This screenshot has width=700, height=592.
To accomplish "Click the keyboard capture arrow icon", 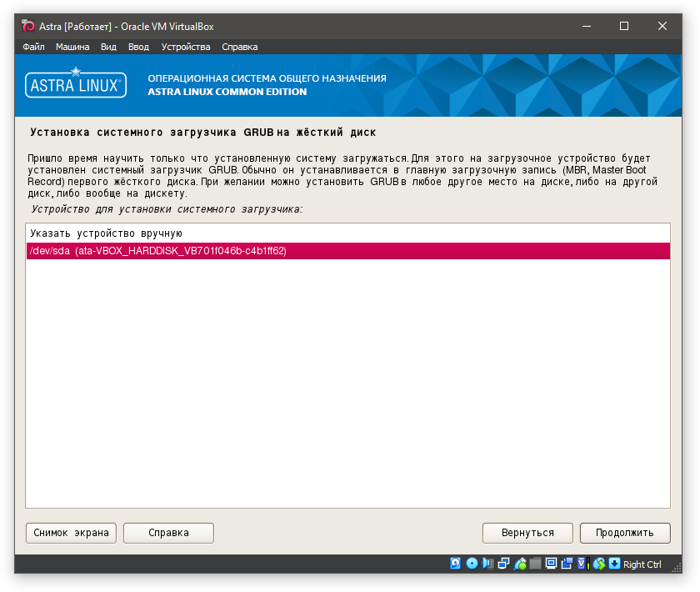I will click(x=615, y=564).
